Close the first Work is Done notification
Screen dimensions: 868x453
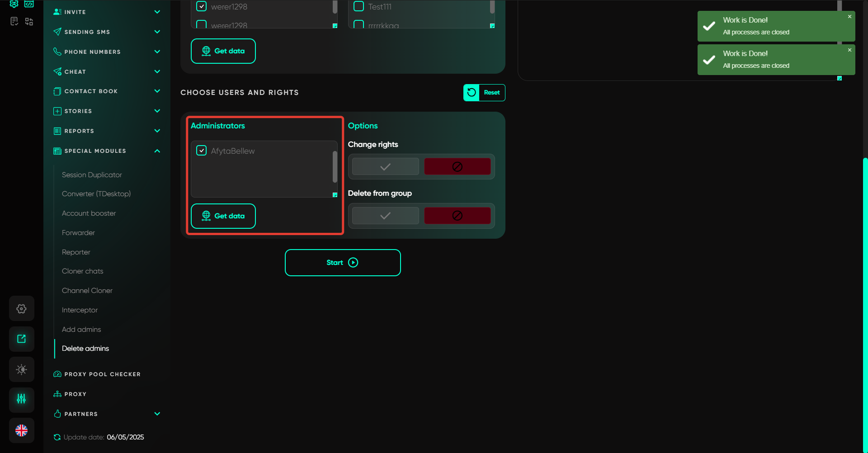tap(849, 17)
